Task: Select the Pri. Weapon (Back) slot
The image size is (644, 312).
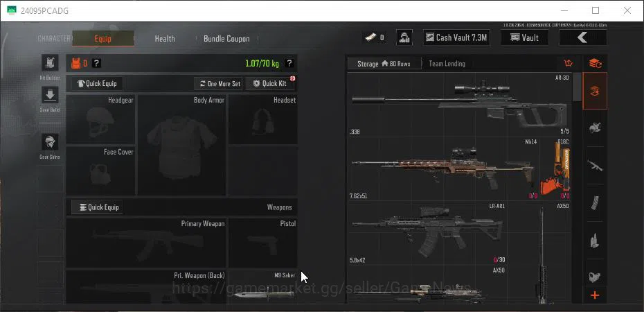Action: coord(146,287)
